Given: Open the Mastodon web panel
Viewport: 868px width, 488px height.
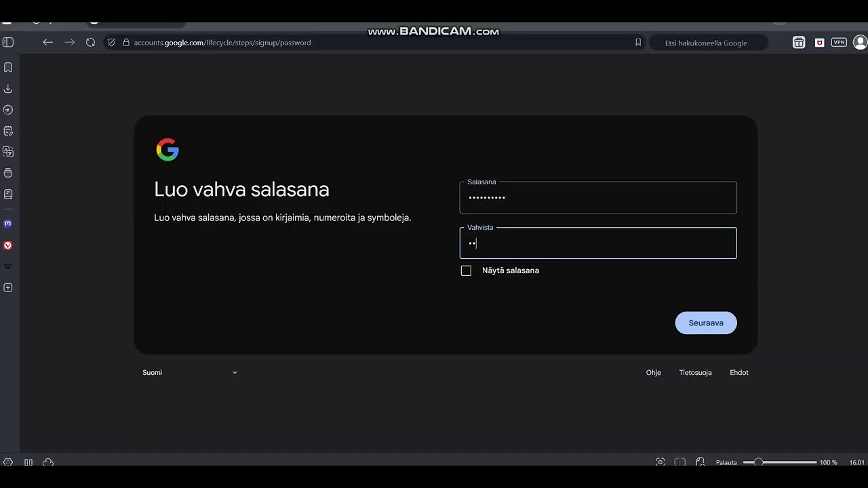Looking at the screenshot, I should coord(8,224).
